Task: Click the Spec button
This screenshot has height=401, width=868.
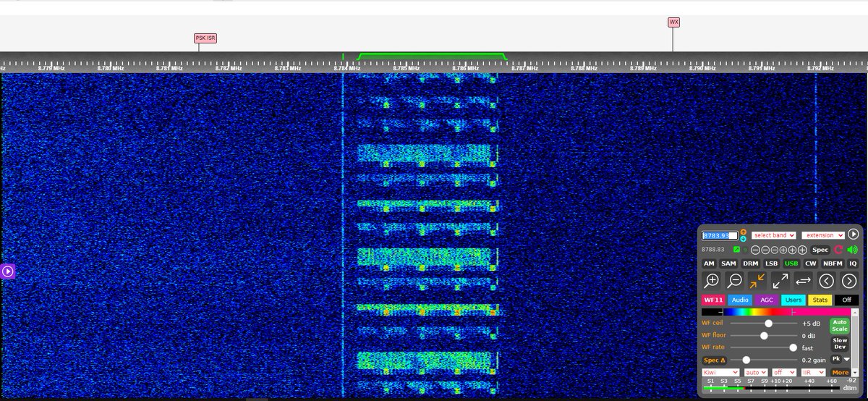Action: click(820, 250)
